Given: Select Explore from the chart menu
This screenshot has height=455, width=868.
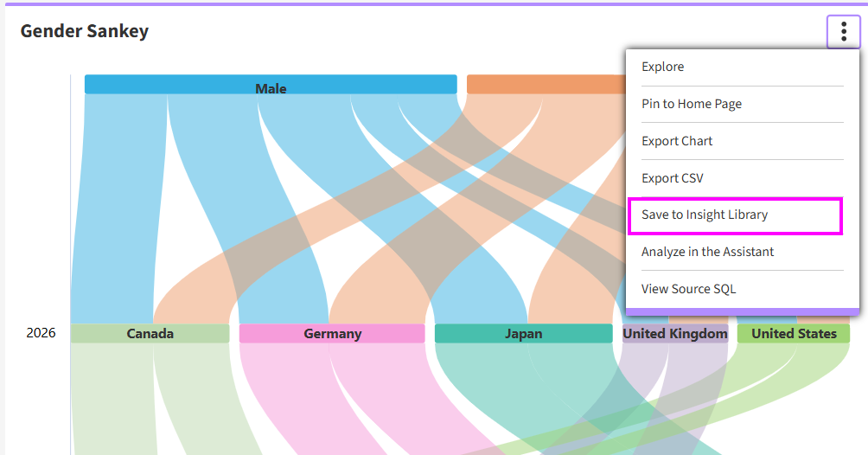Looking at the screenshot, I should coord(662,67).
